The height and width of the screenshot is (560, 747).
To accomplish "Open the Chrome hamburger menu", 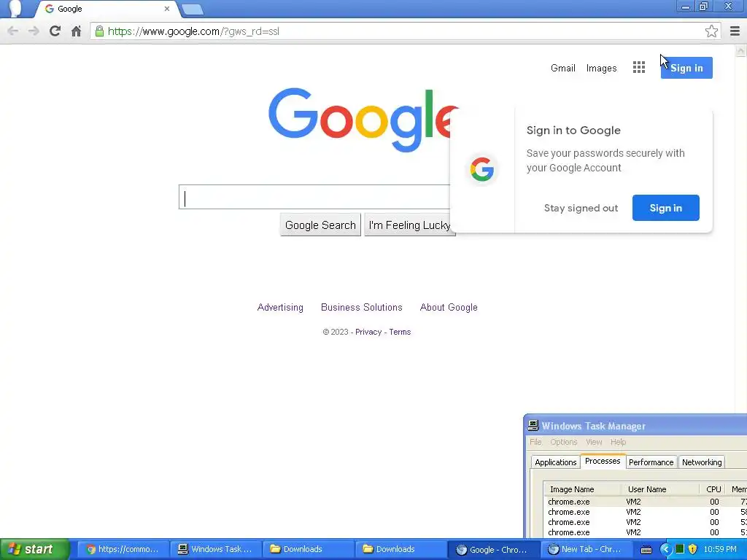I will click(735, 31).
